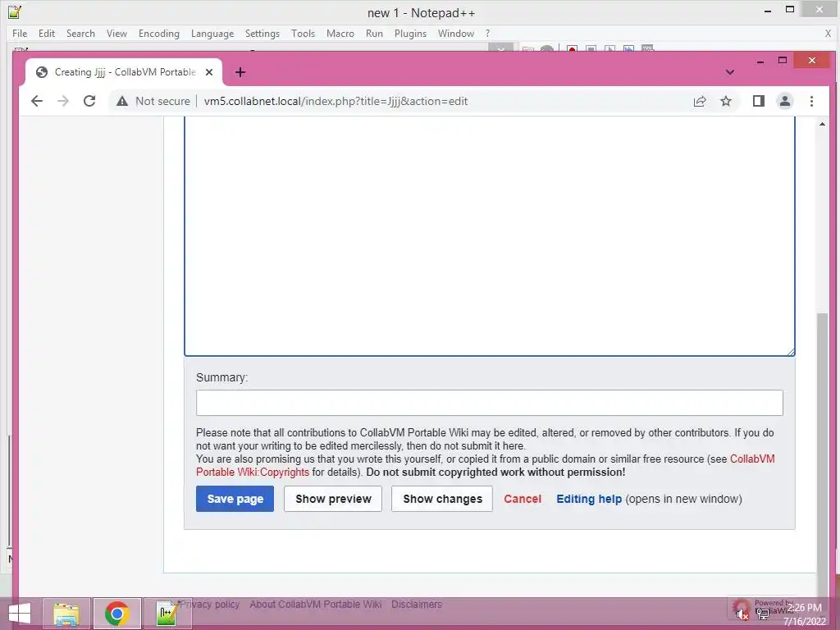Viewport: 840px width, 630px height.
Task: Click the muted volume tray icon
Action: [x=742, y=614]
